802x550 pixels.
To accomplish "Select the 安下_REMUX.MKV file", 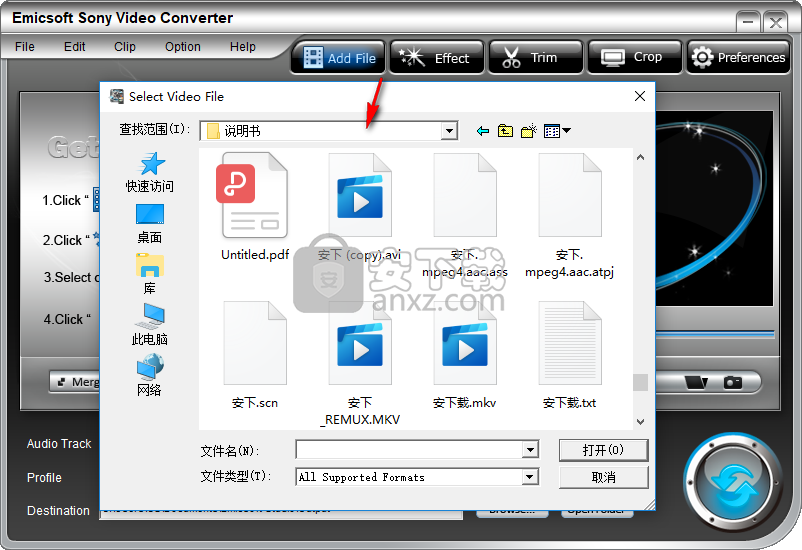I will click(360, 364).
